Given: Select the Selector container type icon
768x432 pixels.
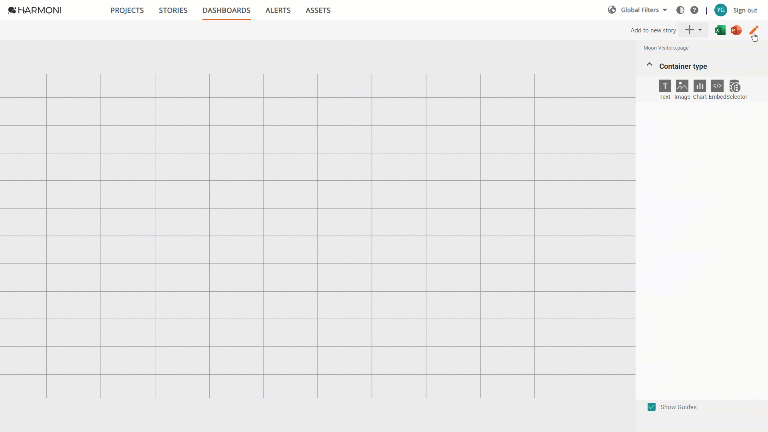Looking at the screenshot, I should tap(735, 86).
